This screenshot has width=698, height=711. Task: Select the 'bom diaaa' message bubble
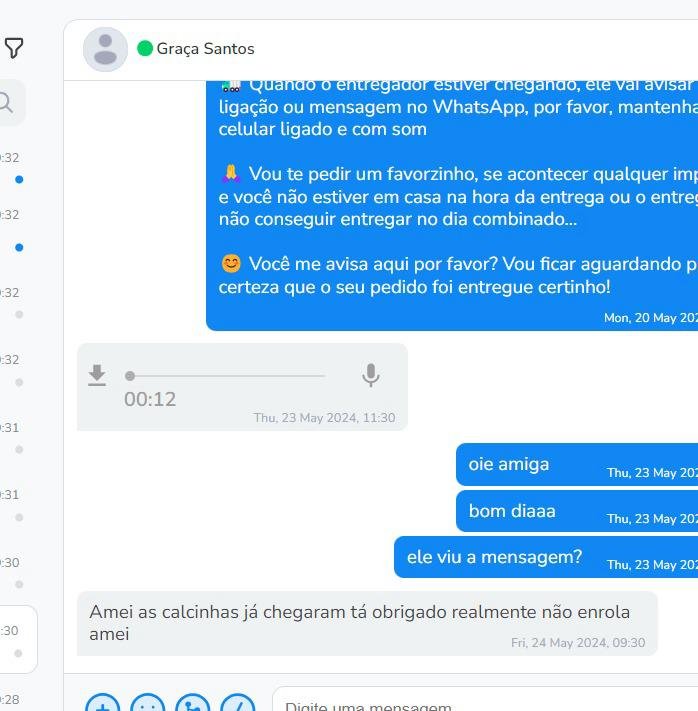click(577, 511)
